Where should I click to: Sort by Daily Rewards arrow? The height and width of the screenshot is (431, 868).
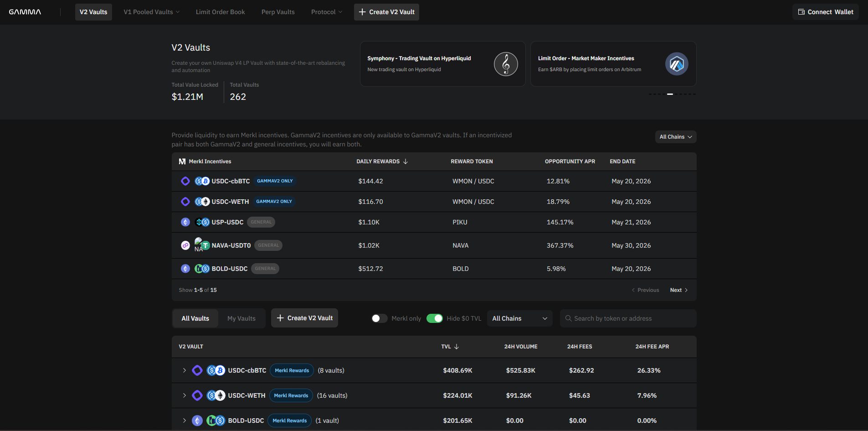(x=406, y=161)
